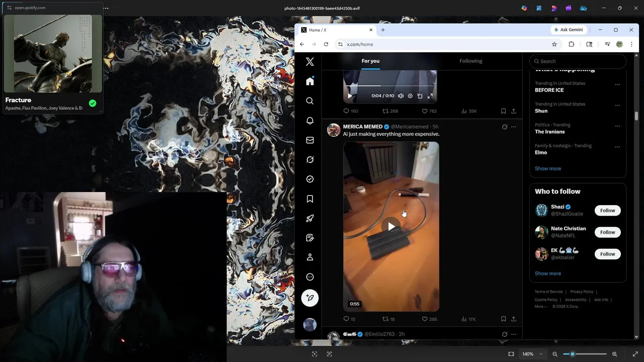Open options for The Iranians trend
This screenshot has height=362, width=644.
coord(617,126)
